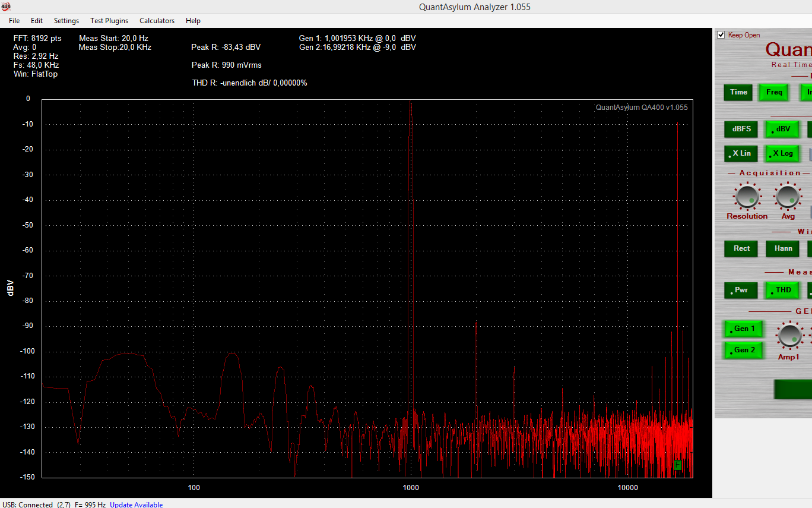The image size is (812, 508).
Task: Click the F= 995 Hz status readout
Action: (90, 504)
